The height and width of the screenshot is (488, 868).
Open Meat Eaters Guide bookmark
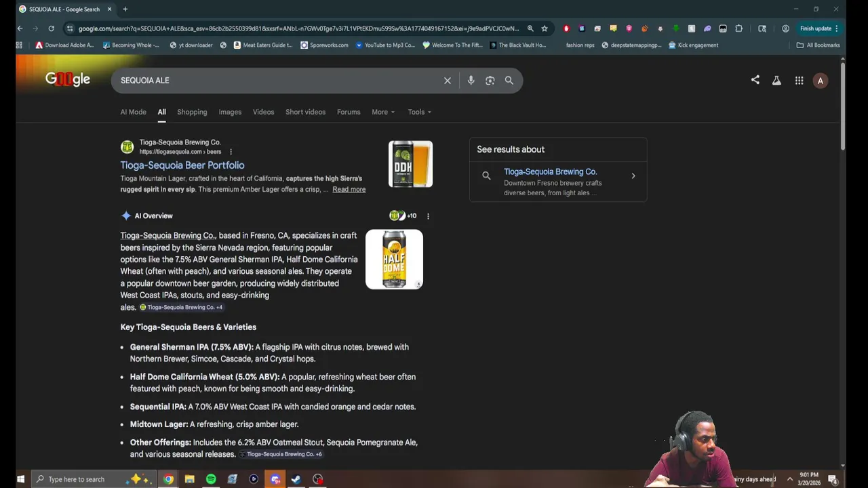pyautogui.click(x=263, y=45)
